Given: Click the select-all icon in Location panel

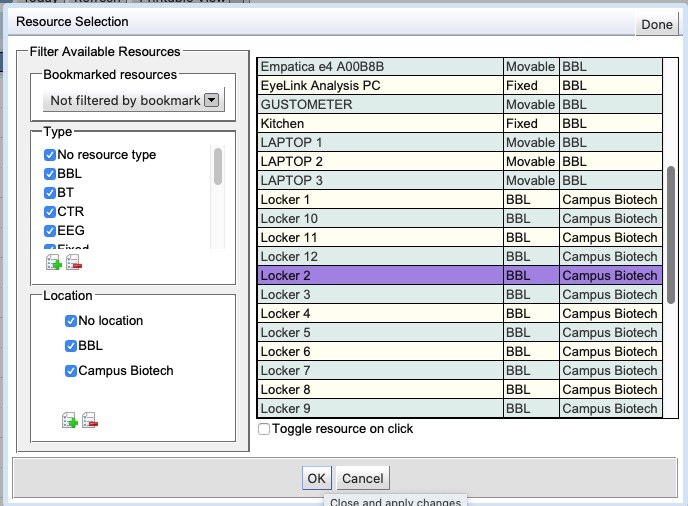Looking at the screenshot, I should click(70, 421).
